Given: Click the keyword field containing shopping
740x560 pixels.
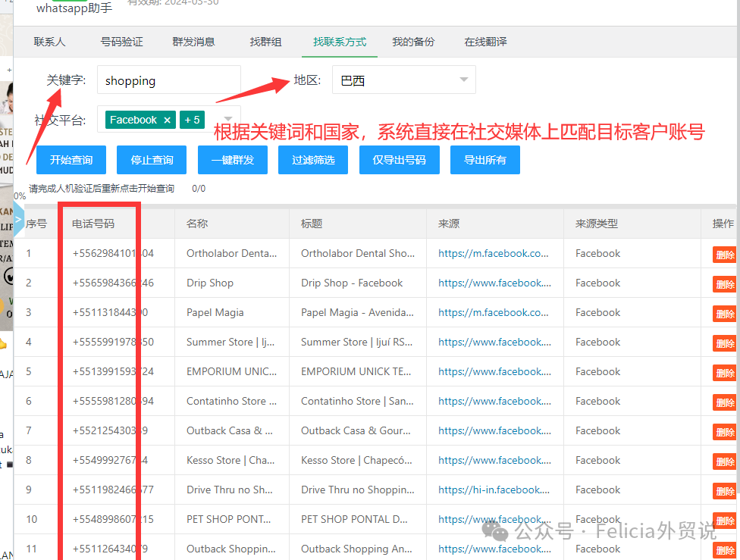Looking at the screenshot, I should pyautogui.click(x=169, y=80).
